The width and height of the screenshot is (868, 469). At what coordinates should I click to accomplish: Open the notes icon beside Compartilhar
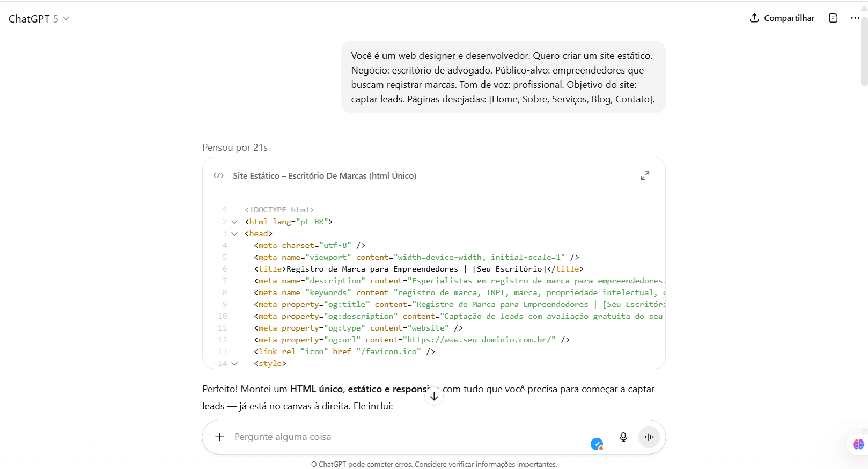pos(833,18)
